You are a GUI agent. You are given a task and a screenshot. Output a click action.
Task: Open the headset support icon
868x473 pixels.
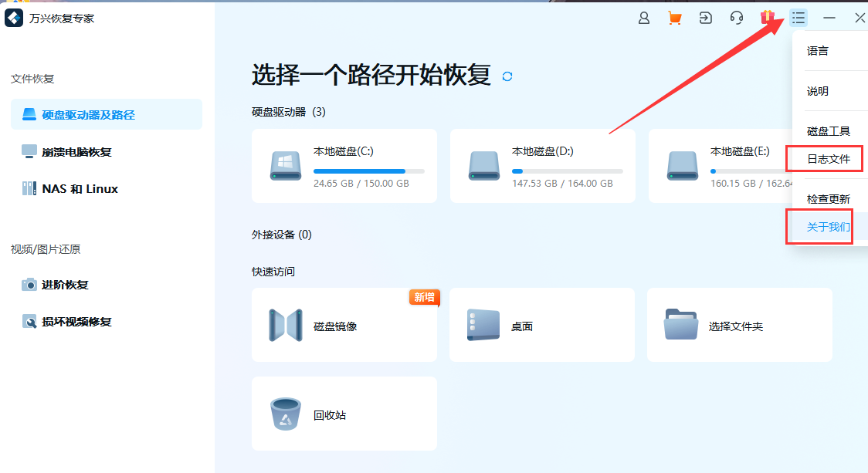[x=736, y=19]
